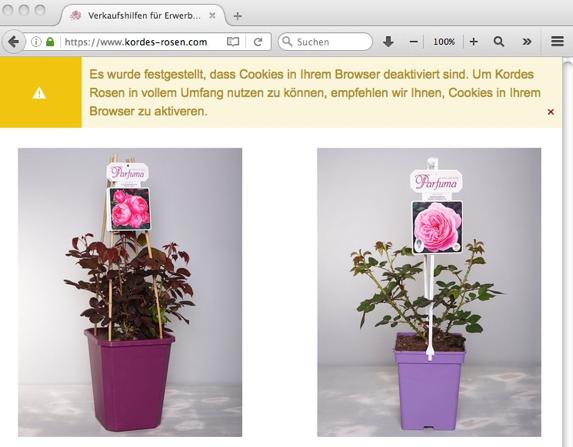
Task: Zoom in with the plus button
Action: [474, 42]
